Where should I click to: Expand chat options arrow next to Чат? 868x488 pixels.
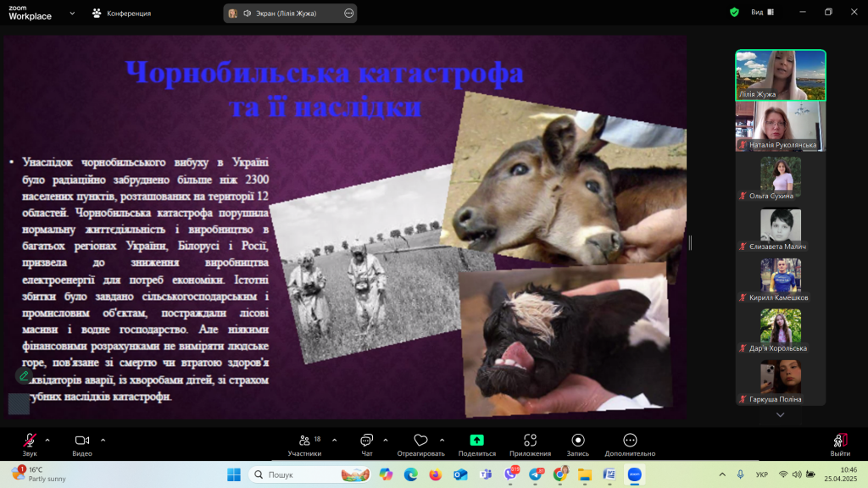click(x=386, y=440)
